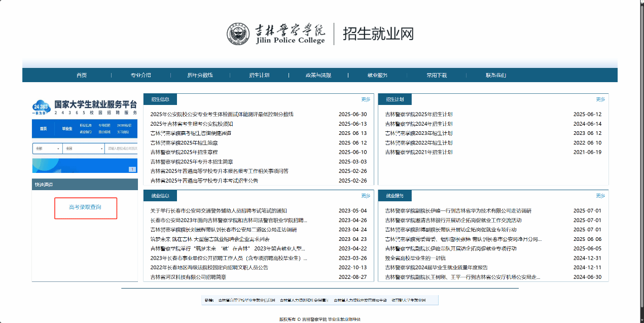Screen dimensions: 644x323
Task: Click the 招生就业网 site title
Action: coord(378,33)
